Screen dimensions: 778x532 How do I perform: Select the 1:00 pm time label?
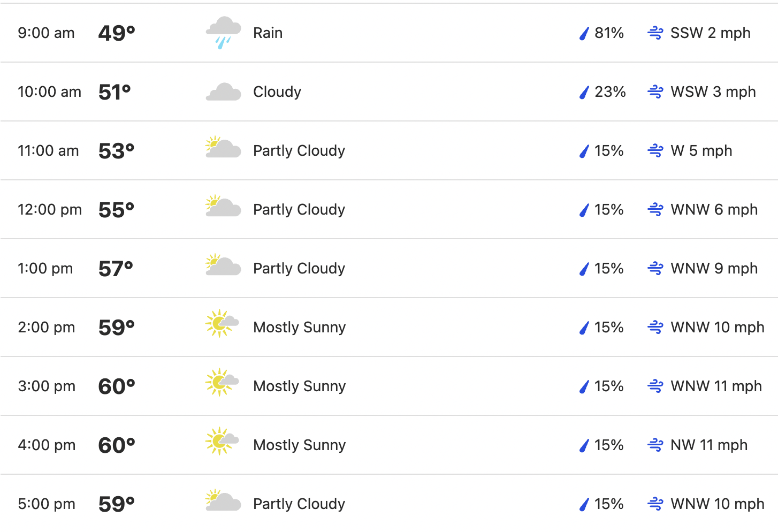[x=45, y=268]
